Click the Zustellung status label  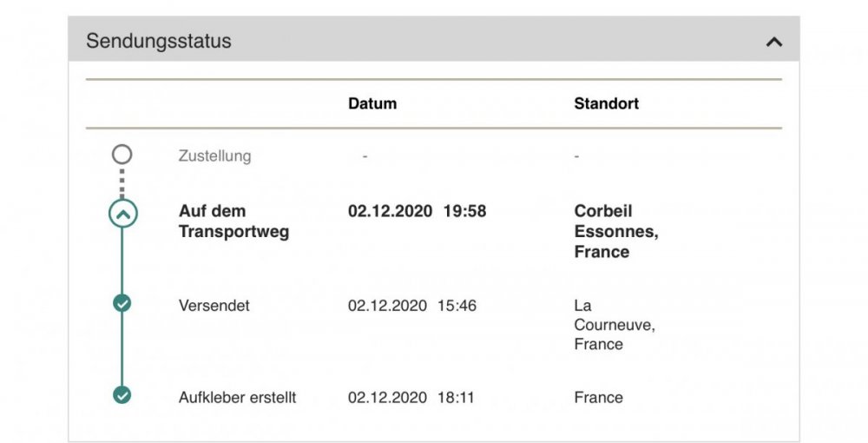(214, 156)
